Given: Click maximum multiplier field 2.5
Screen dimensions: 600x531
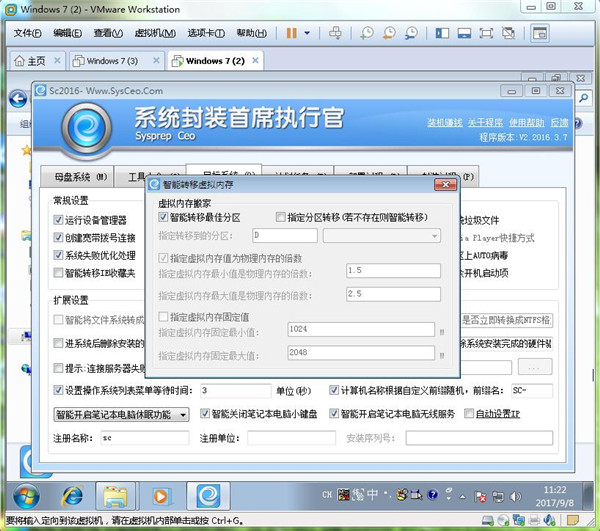Looking at the screenshot, I should pos(393,294).
